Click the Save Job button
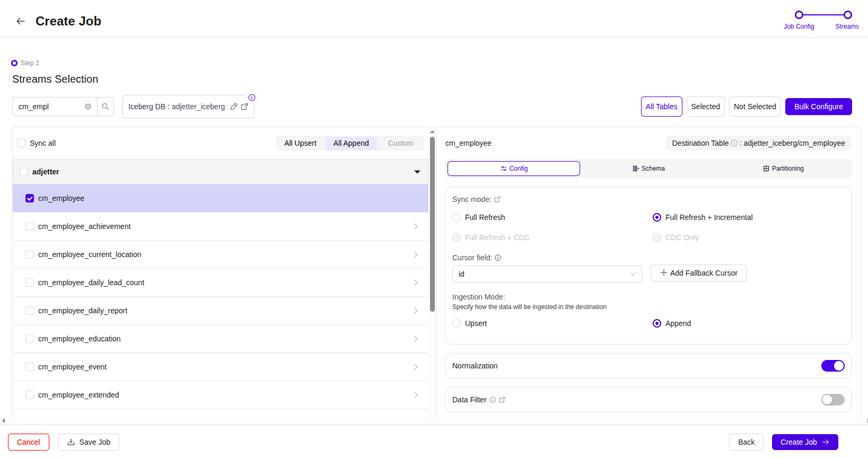The height and width of the screenshot is (458, 868). coord(89,442)
